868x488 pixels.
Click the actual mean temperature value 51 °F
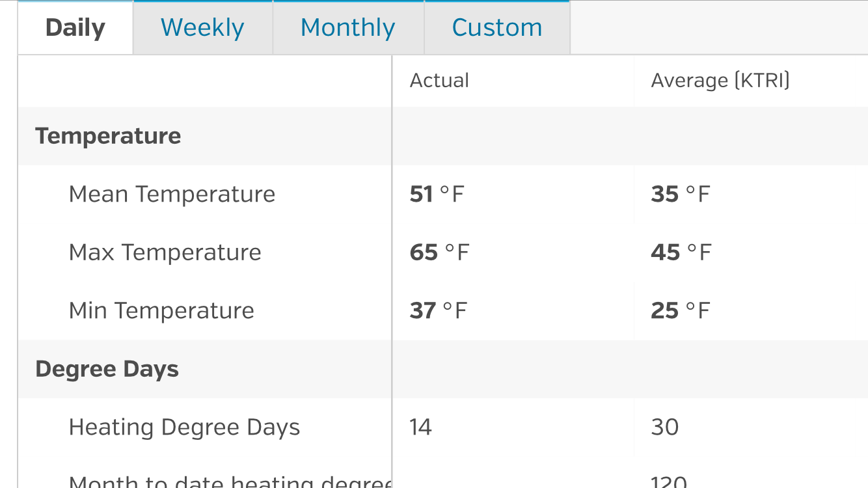pyautogui.click(x=437, y=194)
